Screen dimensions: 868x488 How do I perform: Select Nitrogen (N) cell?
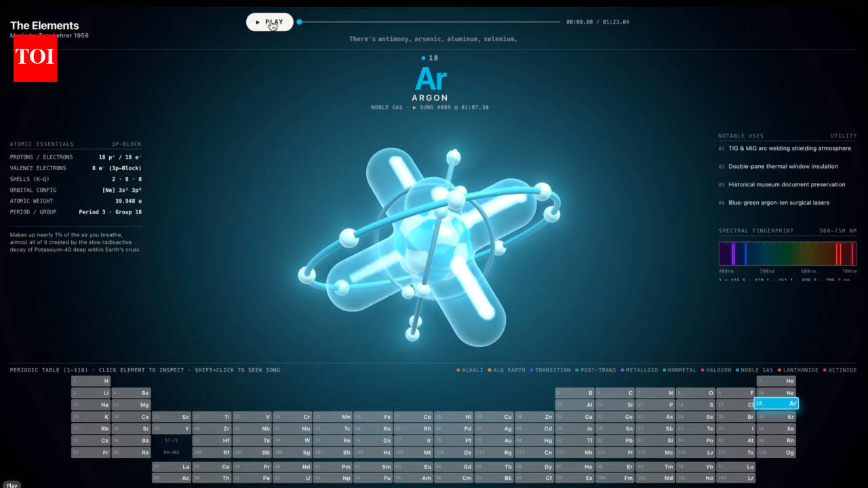point(655,393)
